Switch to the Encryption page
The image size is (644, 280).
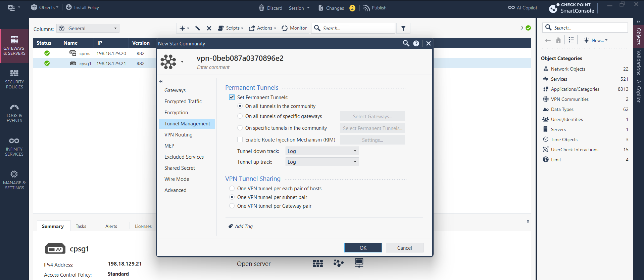tap(176, 113)
